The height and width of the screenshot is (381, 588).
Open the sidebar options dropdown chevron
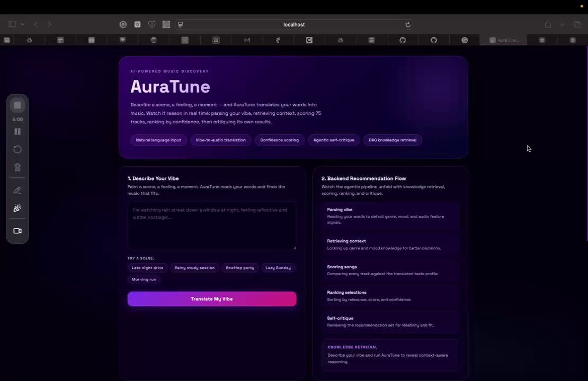[22, 24]
